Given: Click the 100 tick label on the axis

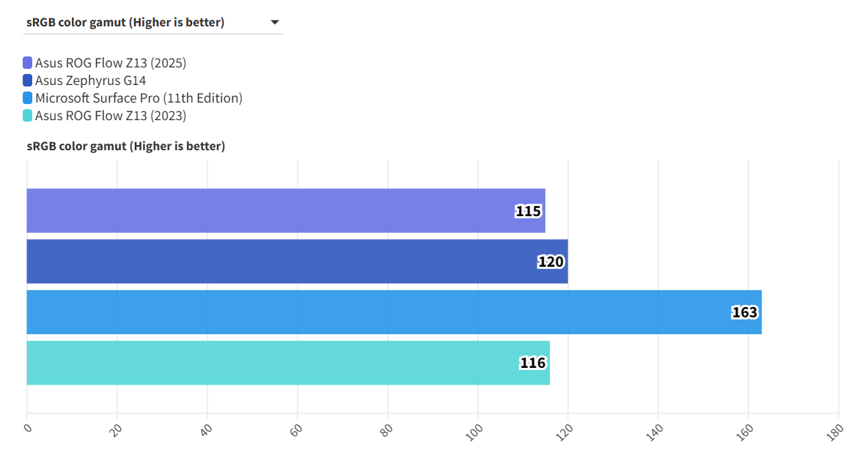Looking at the screenshot, I should coord(474,432).
